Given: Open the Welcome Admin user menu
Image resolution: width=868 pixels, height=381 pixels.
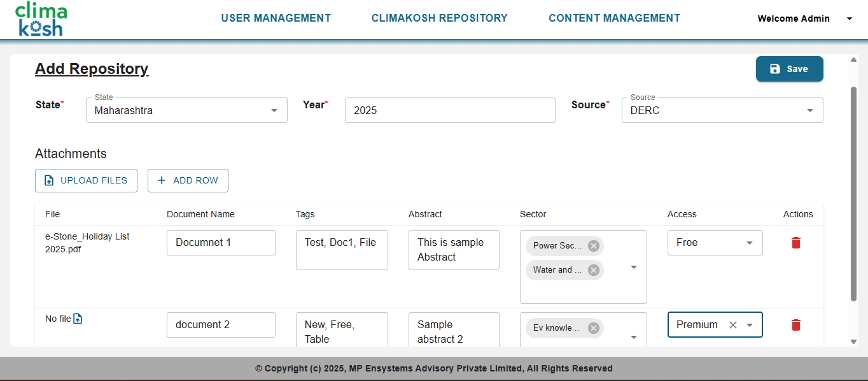Looking at the screenshot, I should coord(849,19).
